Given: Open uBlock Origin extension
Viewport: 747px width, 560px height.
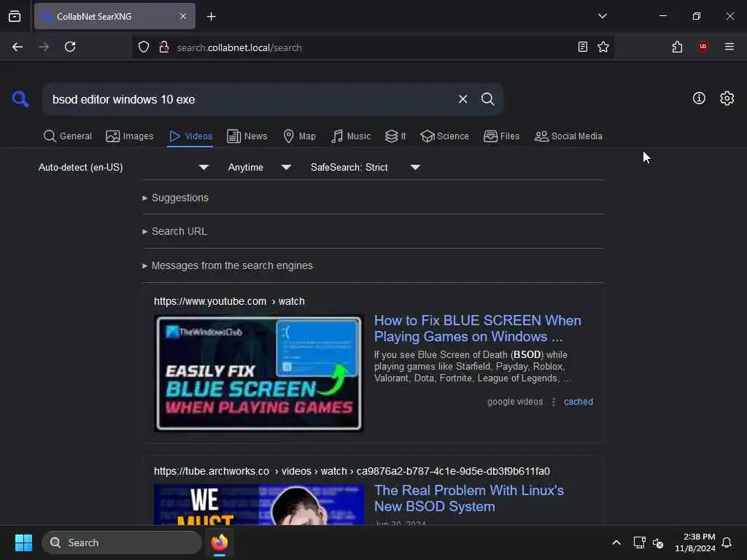Looking at the screenshot, I should tap(703, 47).
